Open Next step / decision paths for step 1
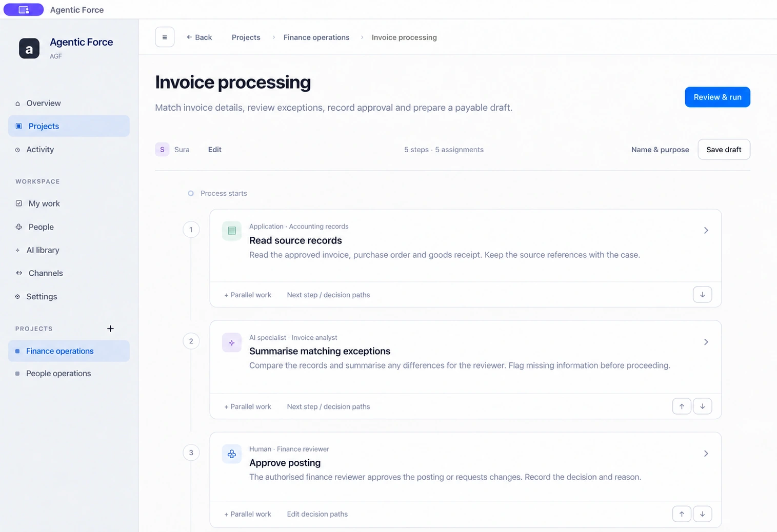777x532 pixels. (x=328, y=295)
